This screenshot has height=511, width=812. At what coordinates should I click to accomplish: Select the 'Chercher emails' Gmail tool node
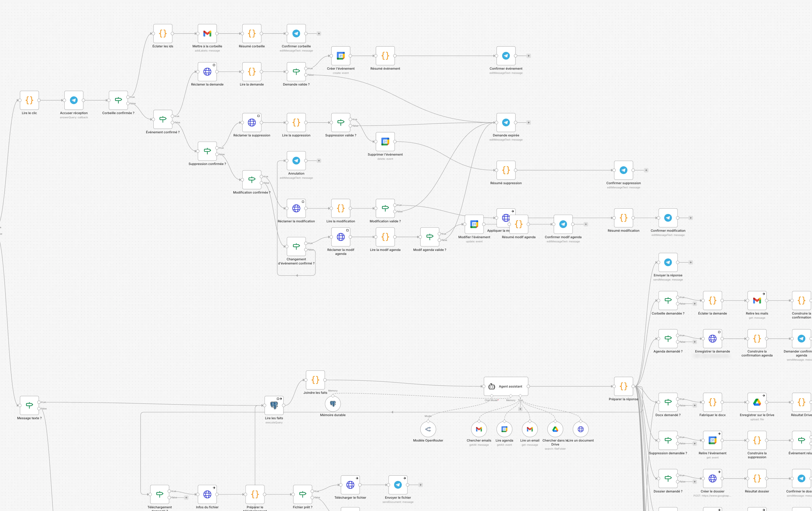[x=479, y=429]
